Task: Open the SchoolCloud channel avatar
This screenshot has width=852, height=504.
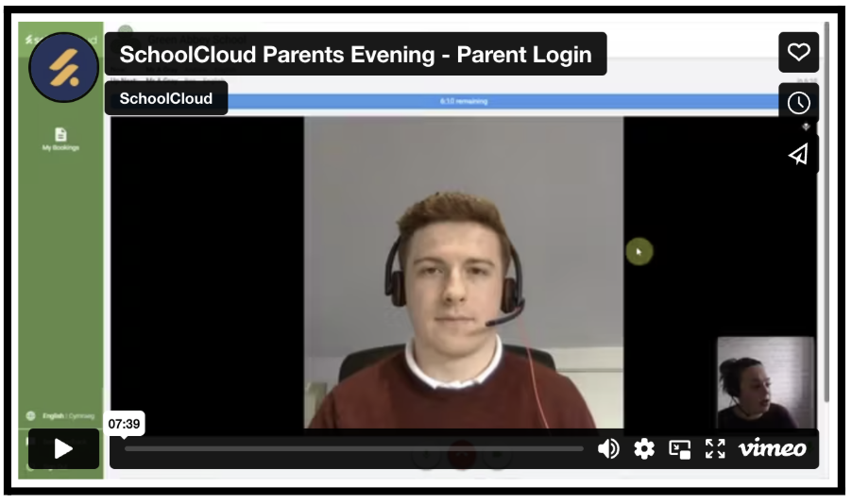Action: pyautogui.click(x=63, y=67)
